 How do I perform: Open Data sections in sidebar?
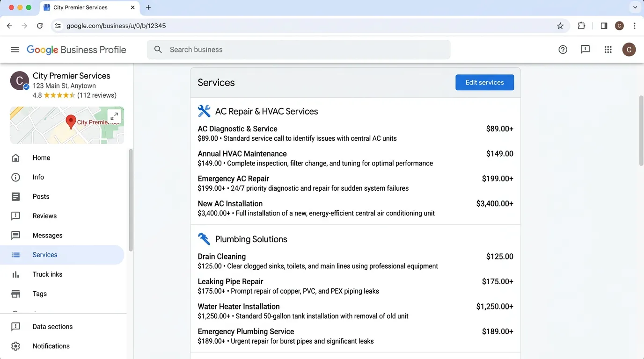(62, 327)
